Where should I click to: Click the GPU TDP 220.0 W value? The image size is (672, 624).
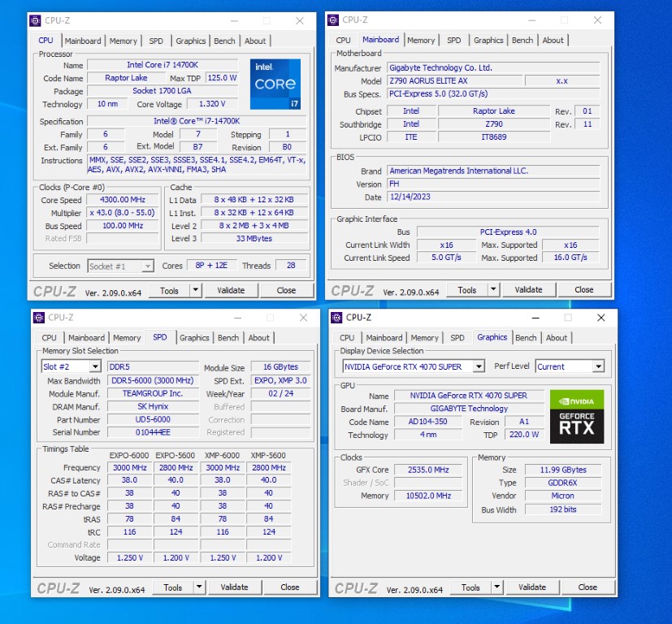pos(524,435)
